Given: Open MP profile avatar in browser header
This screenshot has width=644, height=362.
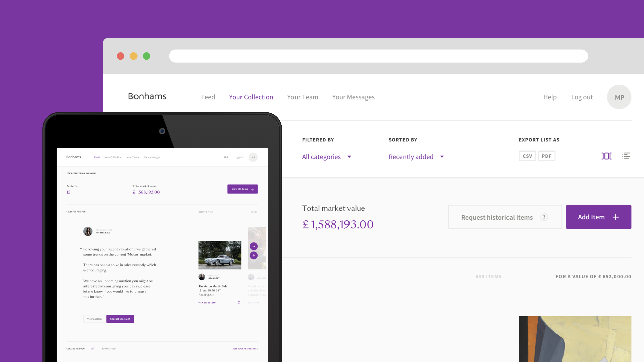Looking at the screenshot, I should 619,97.
